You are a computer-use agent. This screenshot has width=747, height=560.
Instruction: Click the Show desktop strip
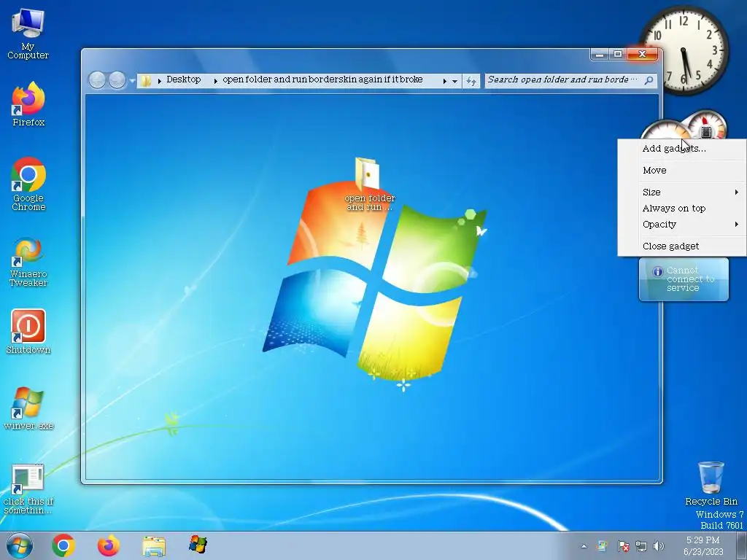pos(741,545)
